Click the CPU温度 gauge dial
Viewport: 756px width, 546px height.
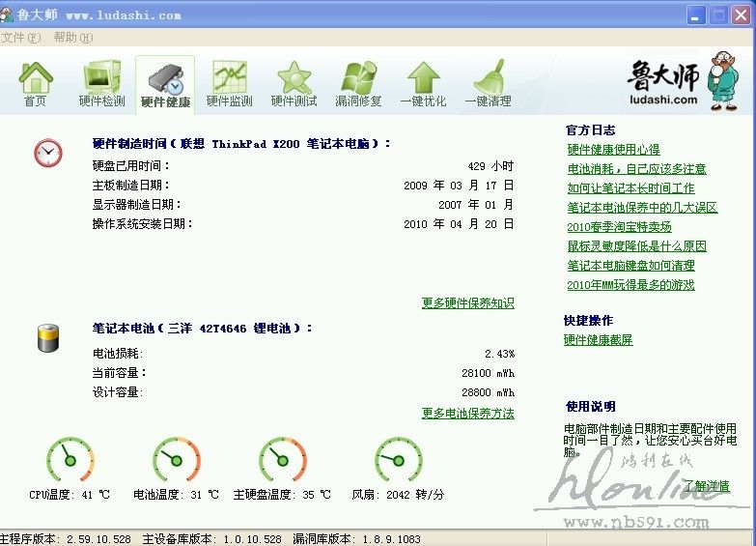point(70,459)
